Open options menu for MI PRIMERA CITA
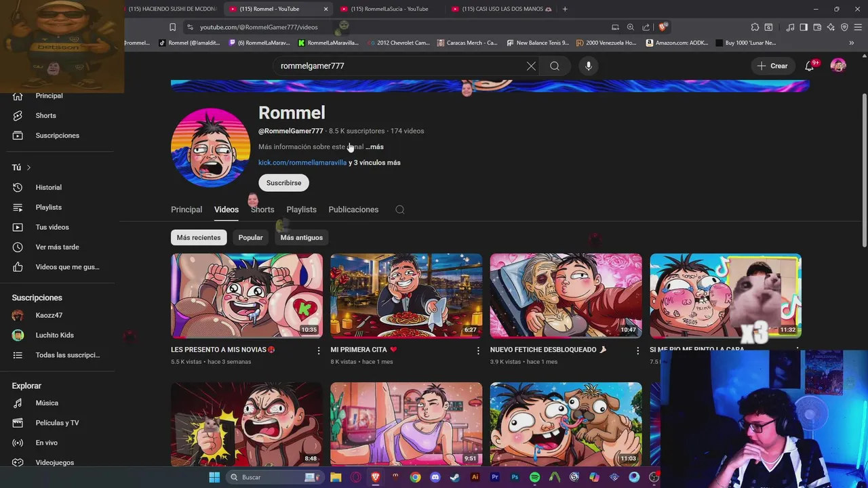 point(478,350)
